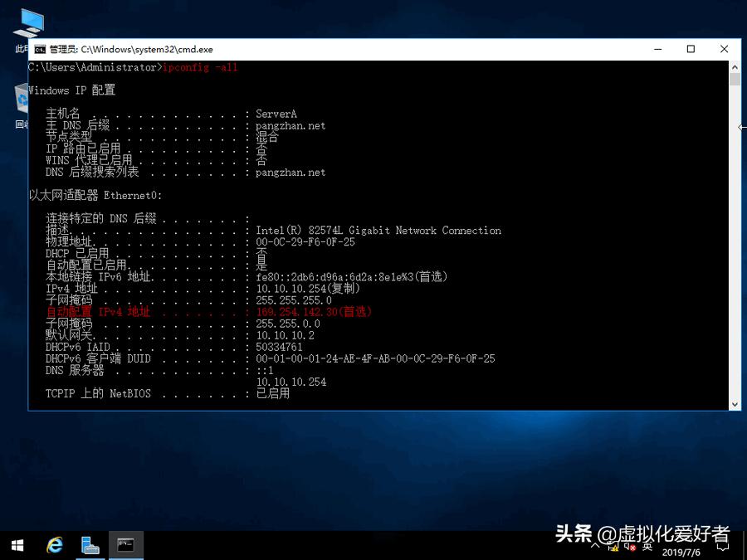
Task: Select the Command Prompt taskbar icon
Action: (x=124, y=545)
